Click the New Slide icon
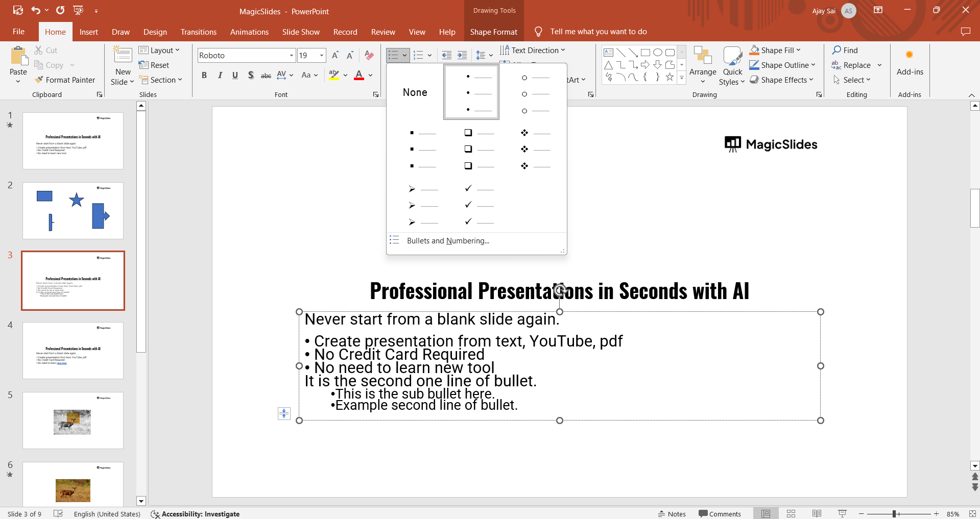This screenshot has width=980, height=519. click(123, 55)
